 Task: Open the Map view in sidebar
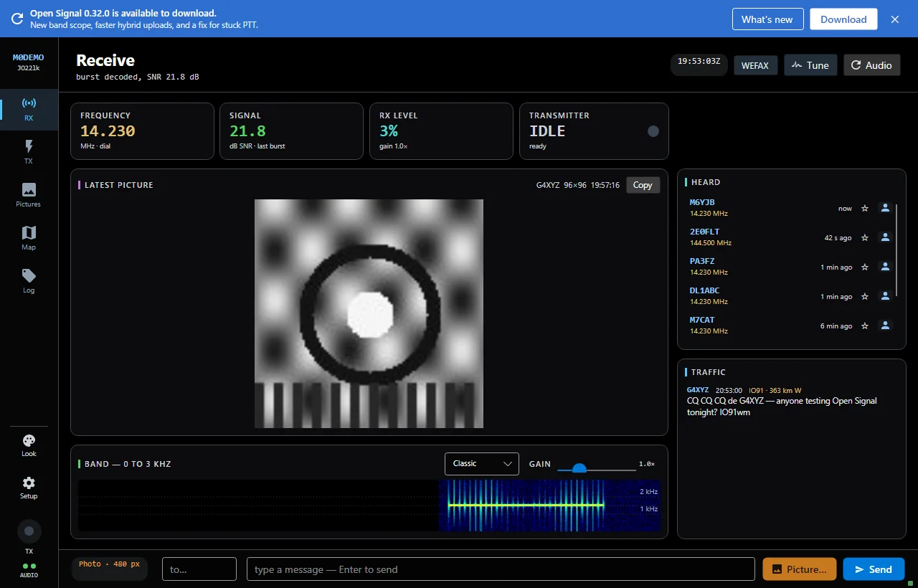[x=29, y=238]
